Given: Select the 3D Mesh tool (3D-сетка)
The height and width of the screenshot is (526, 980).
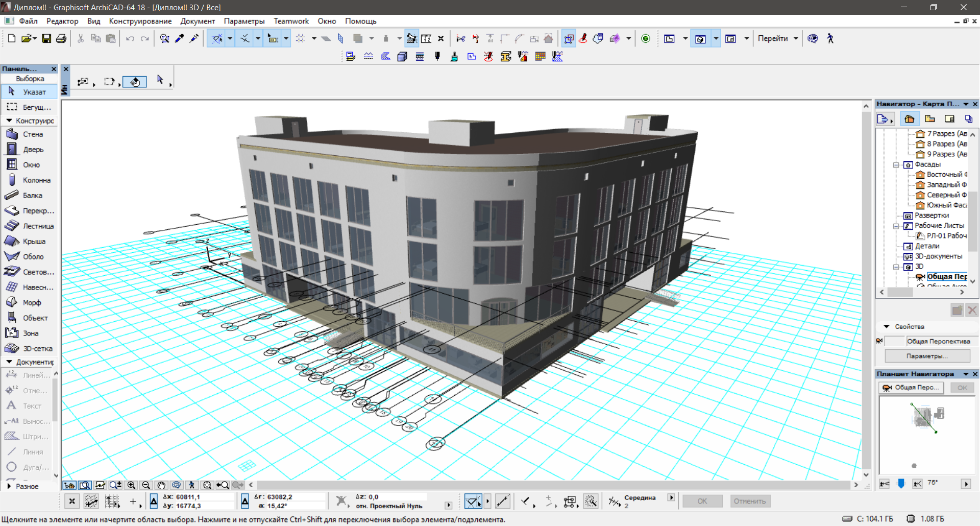Looking at the screenshot, I should click(30, 349).
